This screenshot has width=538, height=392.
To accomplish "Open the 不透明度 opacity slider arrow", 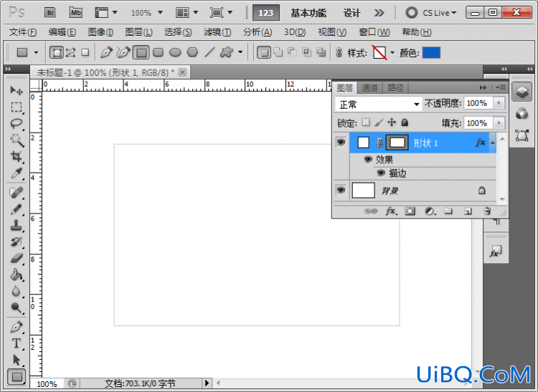I will tap(499, 103).
